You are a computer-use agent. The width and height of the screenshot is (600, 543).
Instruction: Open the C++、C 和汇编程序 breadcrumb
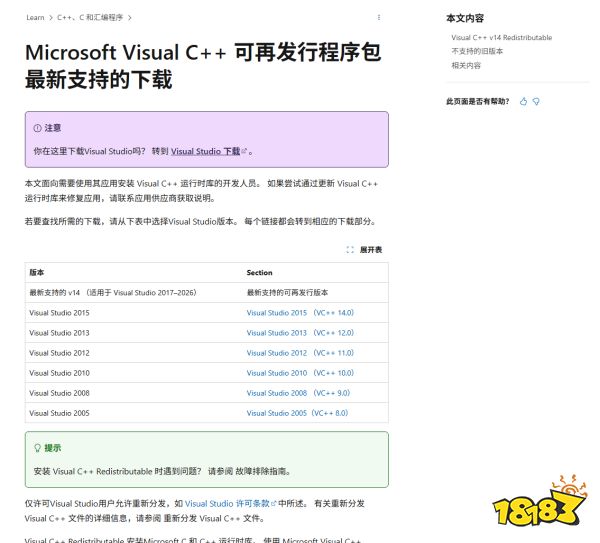[90, 18]
